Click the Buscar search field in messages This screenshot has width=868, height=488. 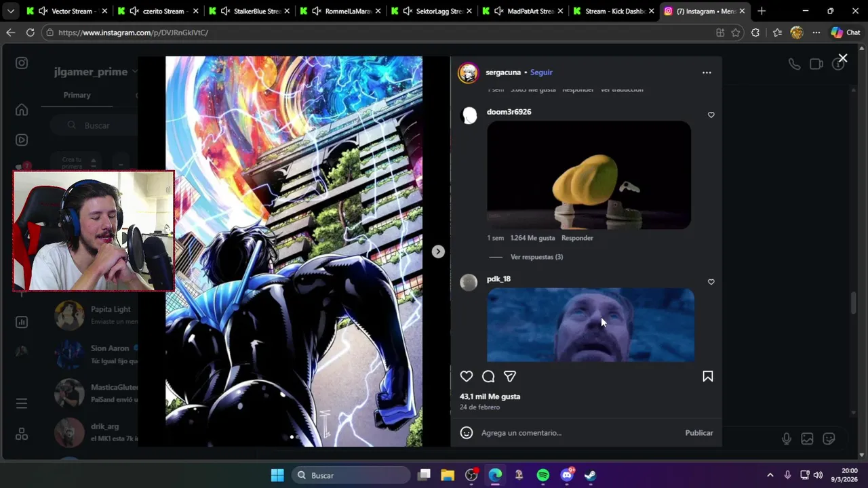95,125
